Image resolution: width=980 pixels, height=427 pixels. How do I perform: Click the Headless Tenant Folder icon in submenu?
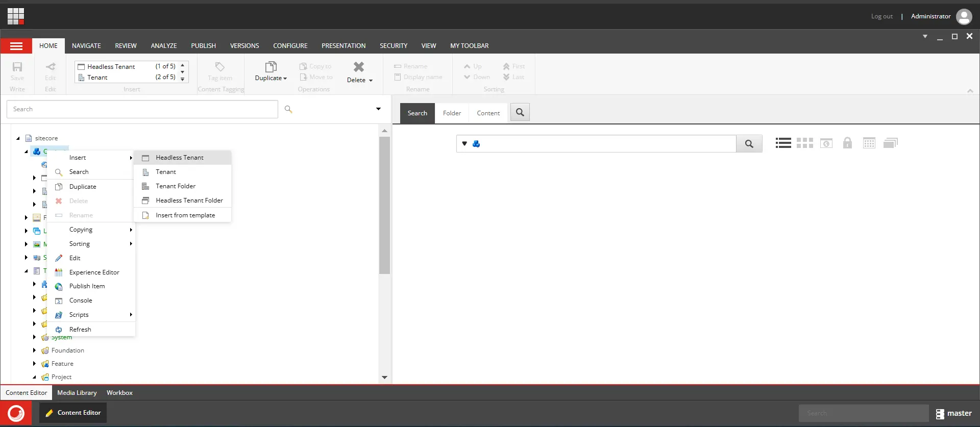tap(145, 200)
